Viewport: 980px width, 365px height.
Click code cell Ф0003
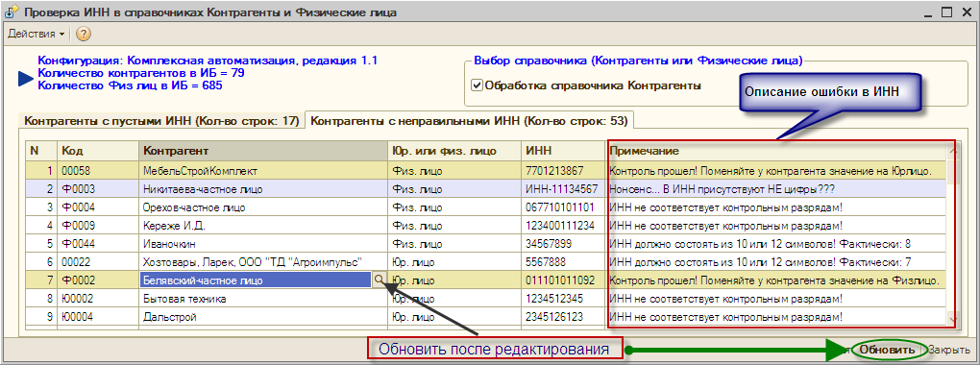click(98, 188)
